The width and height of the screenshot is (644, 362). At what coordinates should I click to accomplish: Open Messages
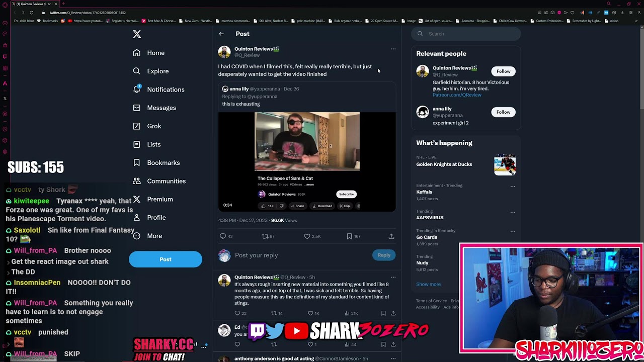point(154,108)
